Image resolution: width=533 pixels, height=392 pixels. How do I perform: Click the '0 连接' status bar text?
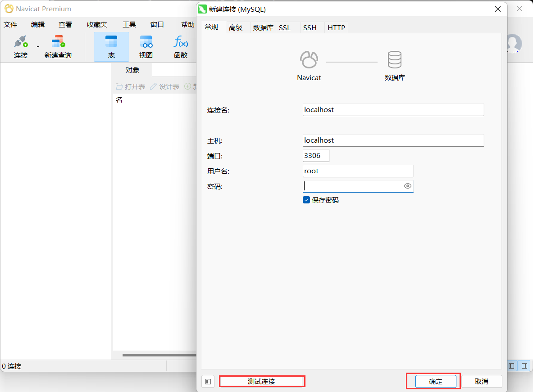click(x=12, y=366)
